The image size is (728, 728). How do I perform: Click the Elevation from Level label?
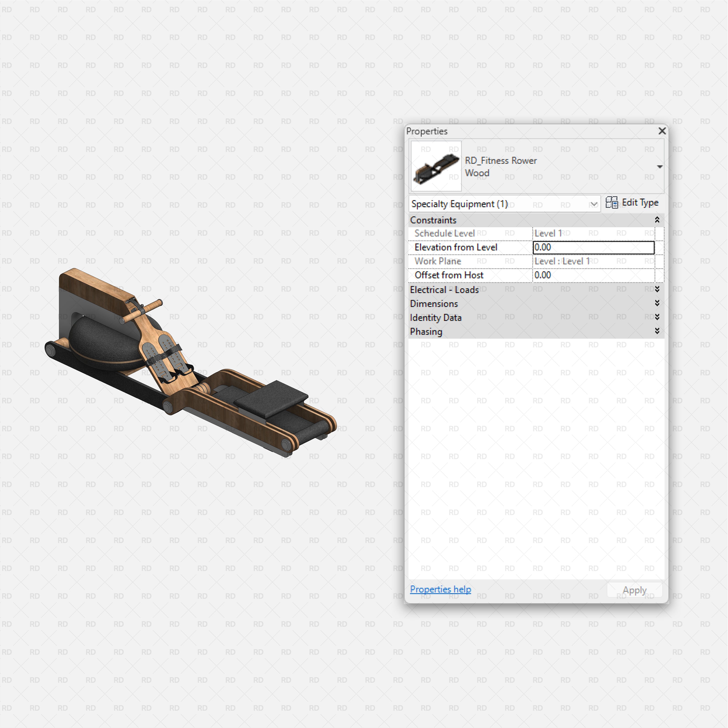coord(455,247)
